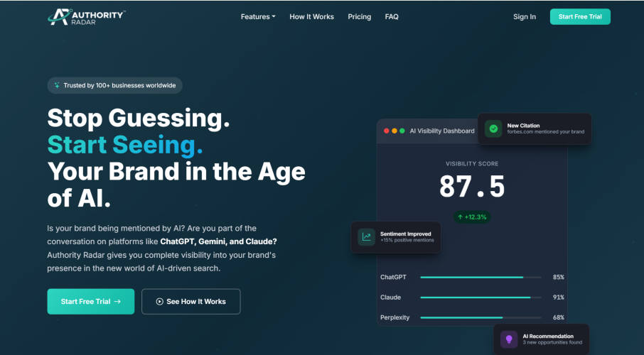The image size is (644, 355).
Task: Click Sign In link
Action: [525, 17]
